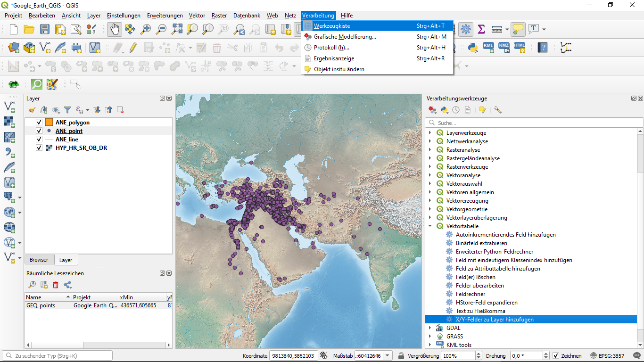This screenshot has width=644, height=362.
Task: Toggle the HYP_HR_SR_OB_DR layer checkbox
Action: 40,148
